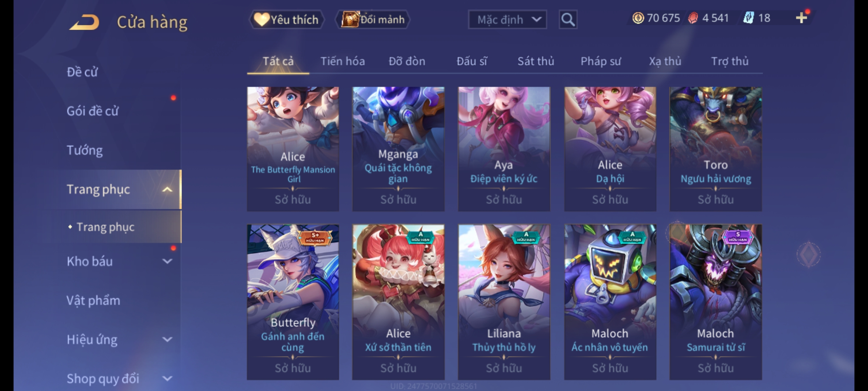Tap the blue ticket currency icon
The height and width of the screenshot is (391, 868).
749,18
